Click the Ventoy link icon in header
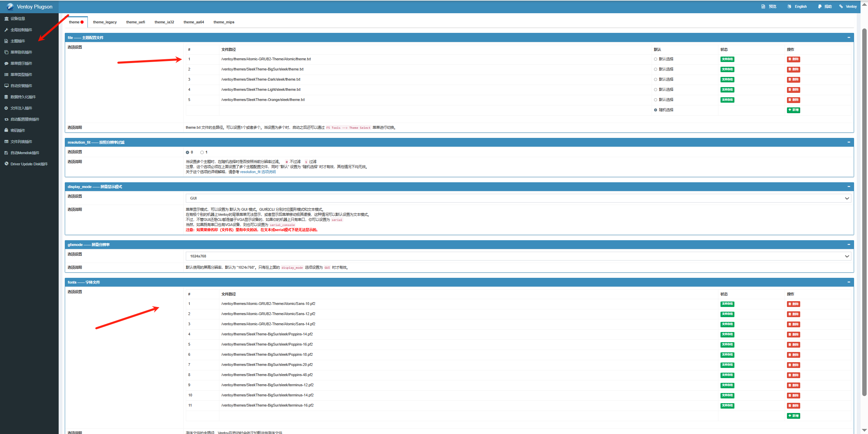This screenshot has height=434, width=868. [841, 6]
